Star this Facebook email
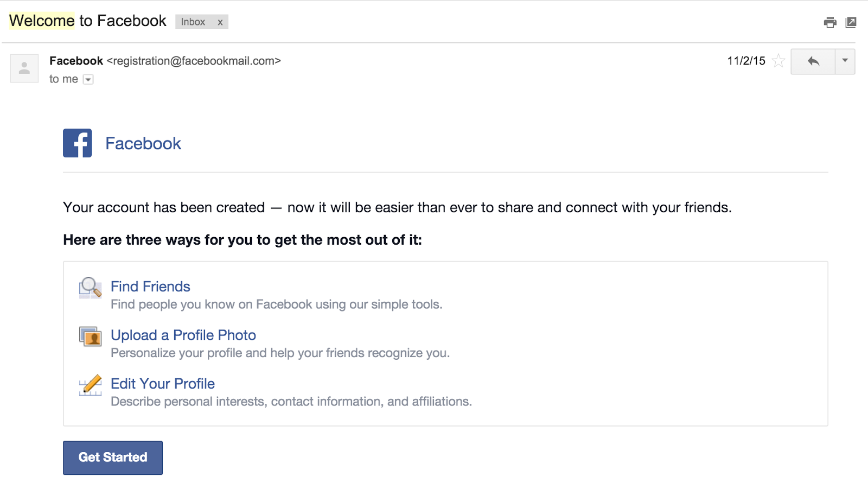 [778, 61]
